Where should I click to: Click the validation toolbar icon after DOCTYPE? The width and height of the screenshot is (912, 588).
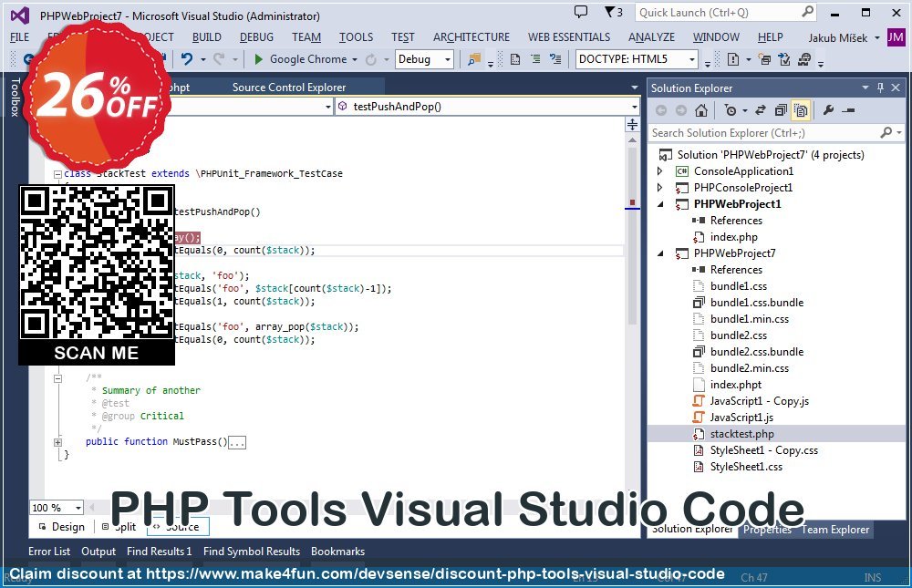[733, 59]
